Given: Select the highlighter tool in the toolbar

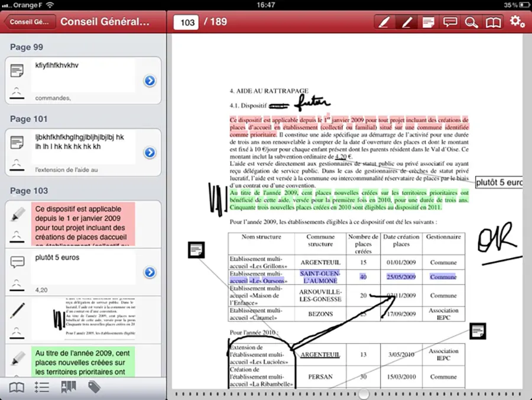Looking at the screenshot, I should coord(385,22).
